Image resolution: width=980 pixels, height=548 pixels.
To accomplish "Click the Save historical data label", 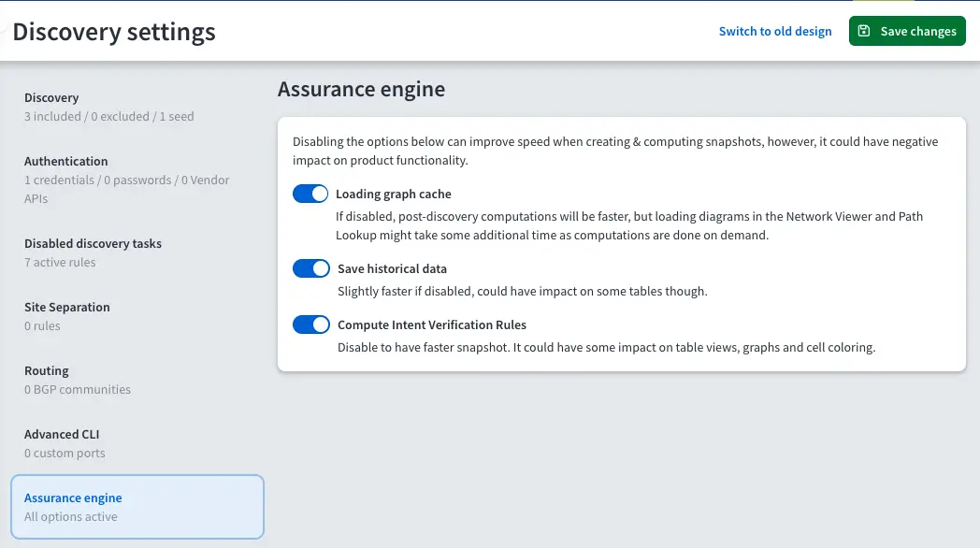I will (392, 269).
